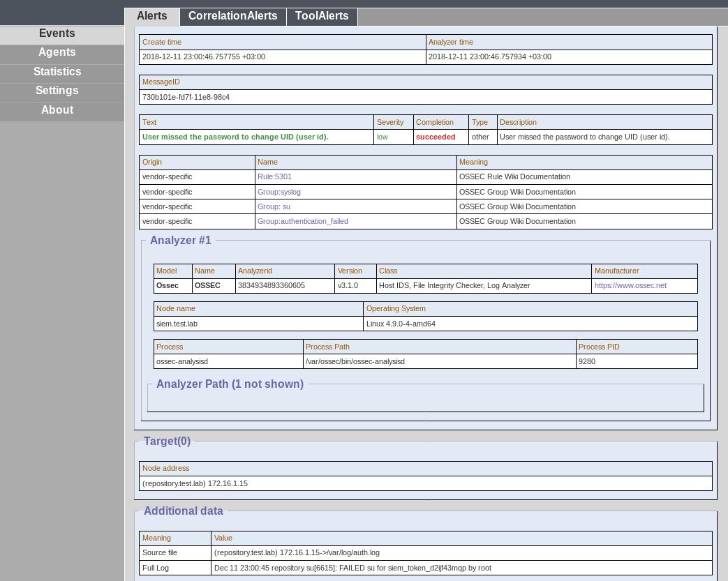Expand the Analyzer Path (1 not shown) section
This screenshot has height=581, width=728.
click(230, 384)
